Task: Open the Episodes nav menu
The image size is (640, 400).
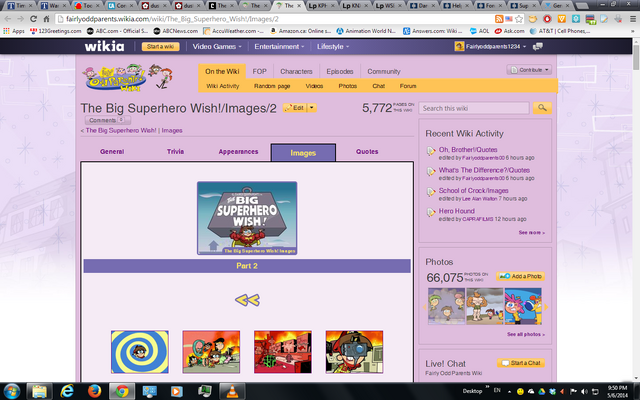Action: pos(340,71)
